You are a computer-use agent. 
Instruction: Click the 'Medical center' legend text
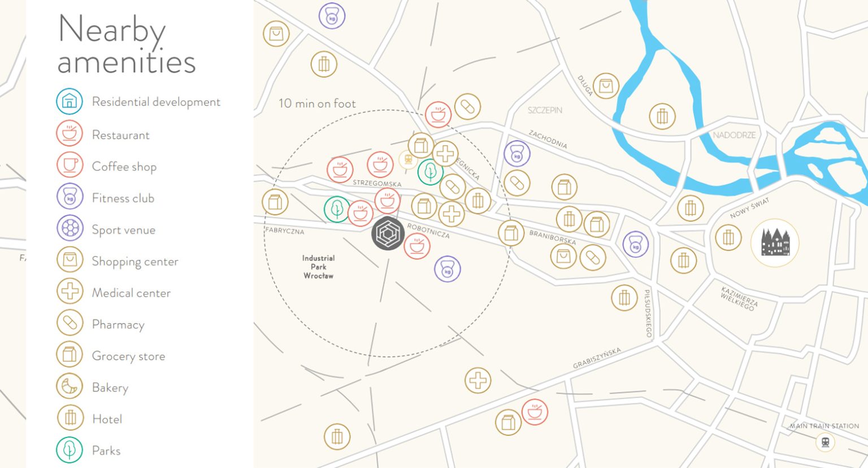coord(131,292)
